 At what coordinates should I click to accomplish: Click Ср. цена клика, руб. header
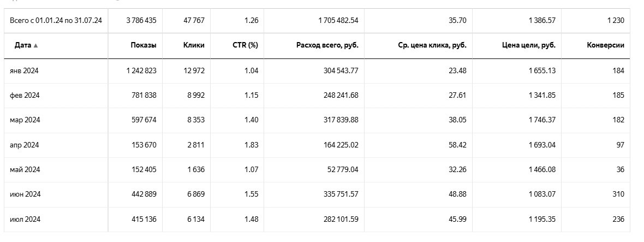[x=432, y=45]
